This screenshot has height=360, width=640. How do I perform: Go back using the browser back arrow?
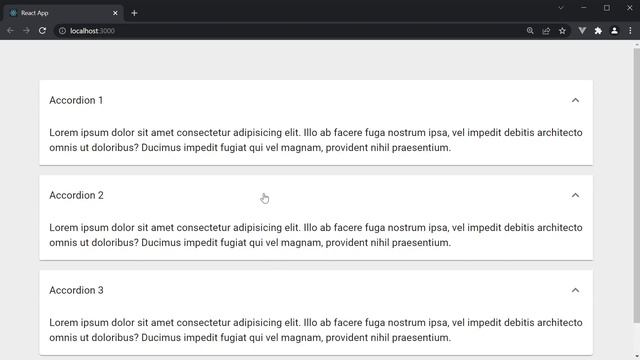tap(10, 31)
